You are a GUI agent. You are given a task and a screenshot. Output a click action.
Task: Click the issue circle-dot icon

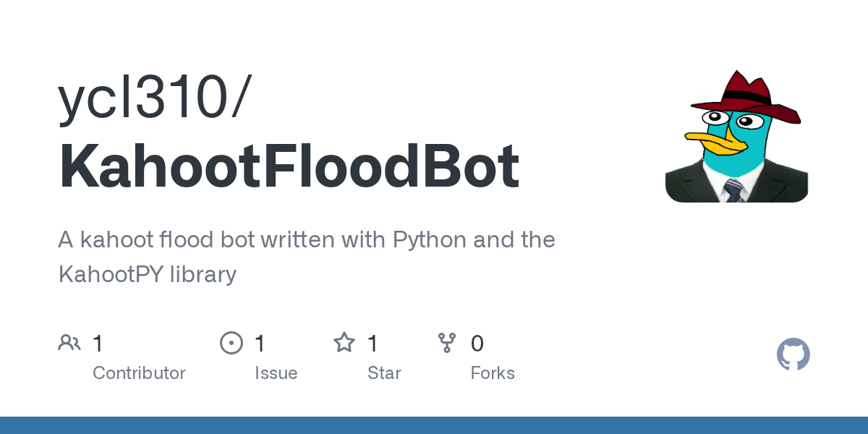(x=231, y=343)
